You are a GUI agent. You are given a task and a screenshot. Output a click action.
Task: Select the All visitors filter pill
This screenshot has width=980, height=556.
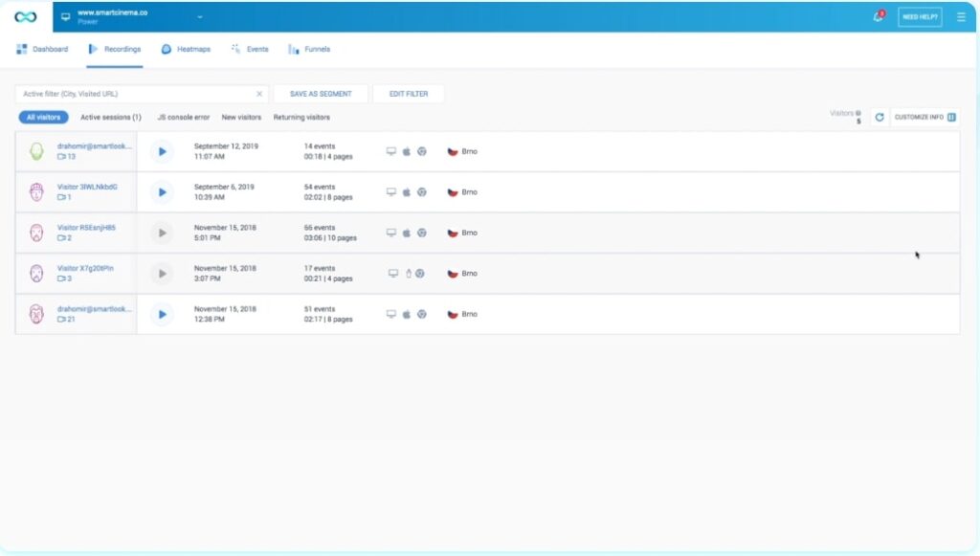click(x=43, y=118)
